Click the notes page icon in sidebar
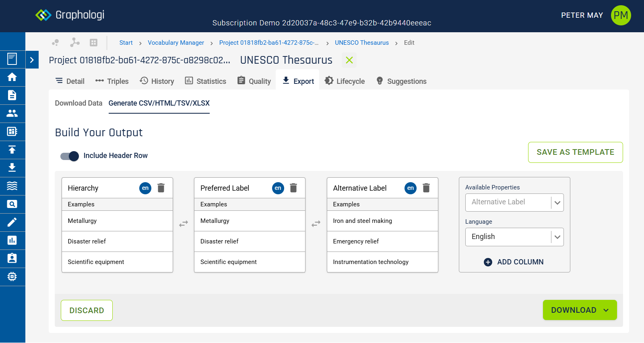 pos(12,59)
